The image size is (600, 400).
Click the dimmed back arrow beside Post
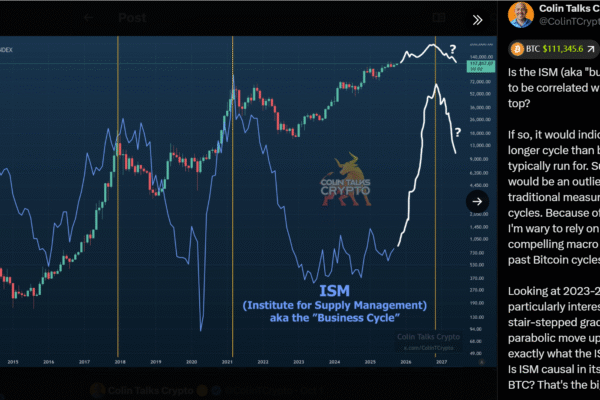pos(90,18)
